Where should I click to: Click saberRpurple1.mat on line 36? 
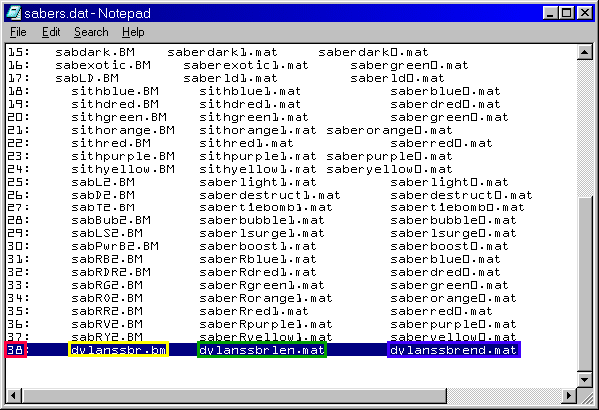click(266, 324)
